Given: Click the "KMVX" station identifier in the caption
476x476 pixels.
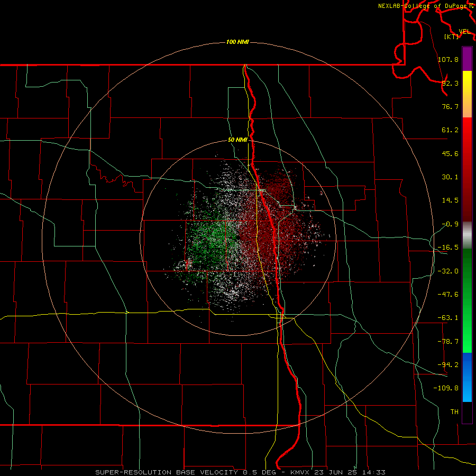Looking at the screenshot, I should (x=301, y=472).
